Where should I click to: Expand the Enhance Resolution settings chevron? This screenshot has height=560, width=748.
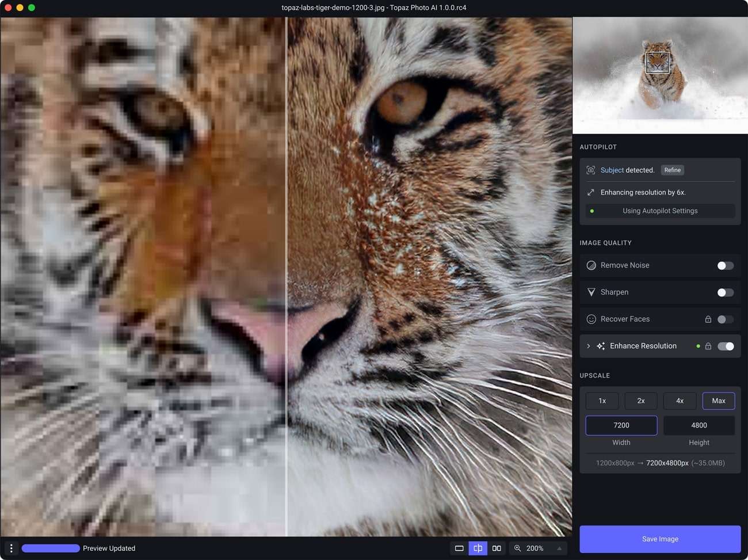pyautogui.click(x=588, y=346)
